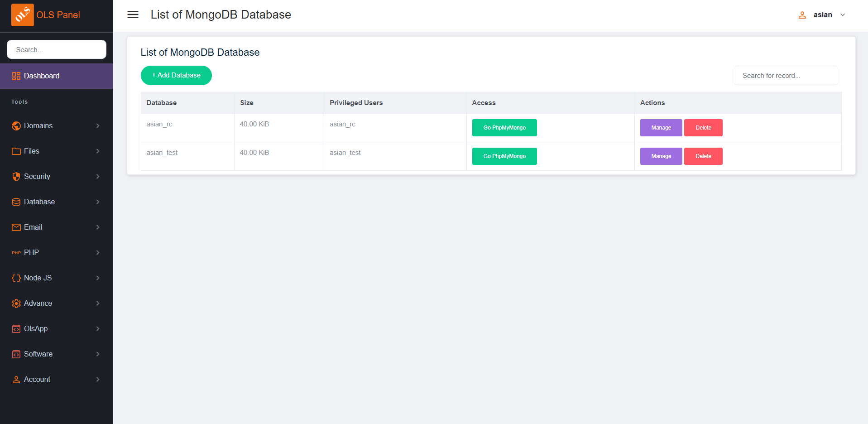Expand the Software menu chevron
The image size is (868, 424).
coord(98,354)
